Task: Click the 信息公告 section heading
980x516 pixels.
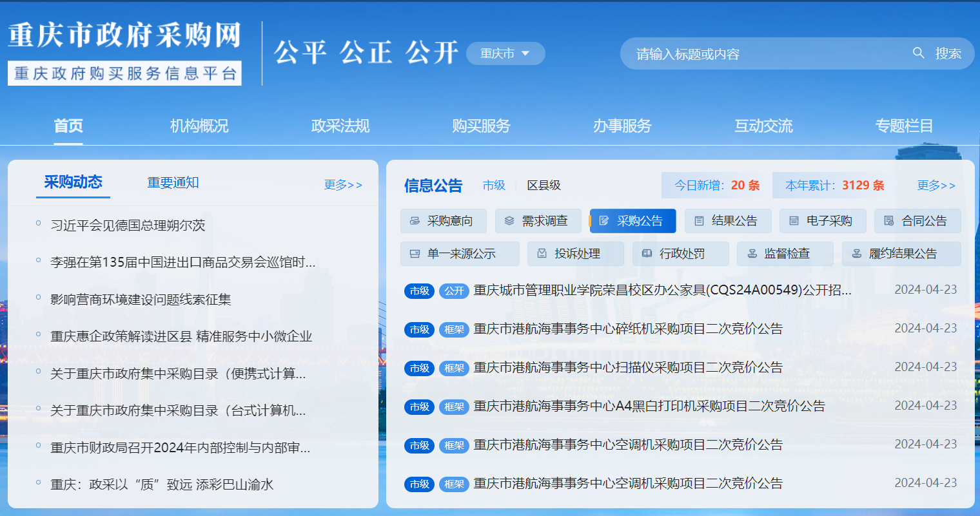Action: [x=433, y=186]
